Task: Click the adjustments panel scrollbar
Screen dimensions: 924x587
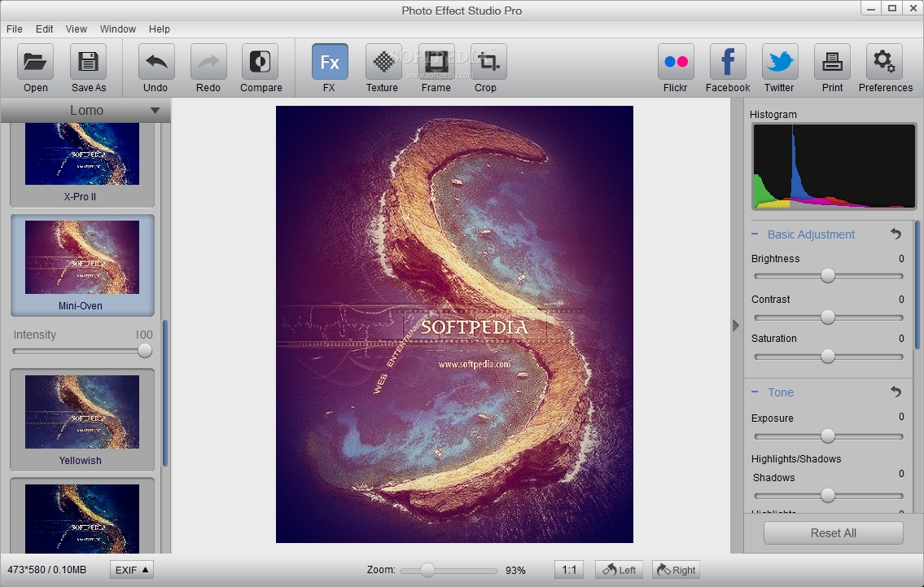Action: 917,285
